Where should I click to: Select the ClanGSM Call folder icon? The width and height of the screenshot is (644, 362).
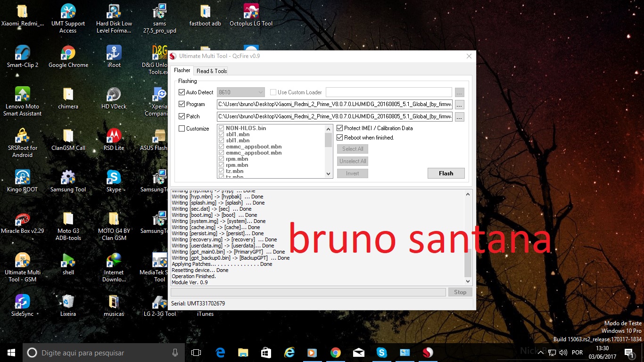[x=68, y=140]
